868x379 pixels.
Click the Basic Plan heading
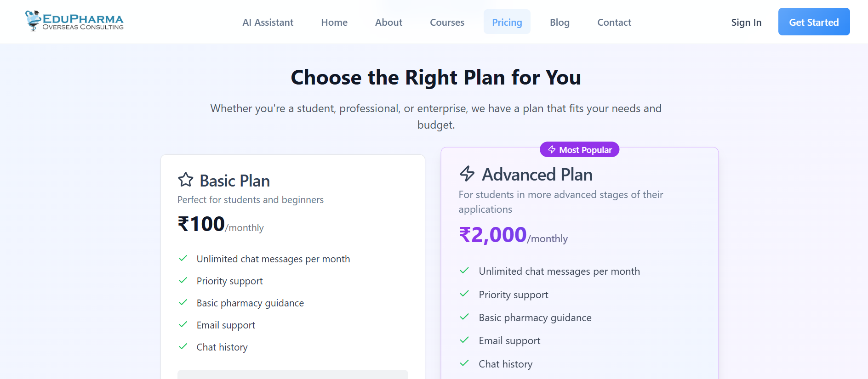(234, 181)
